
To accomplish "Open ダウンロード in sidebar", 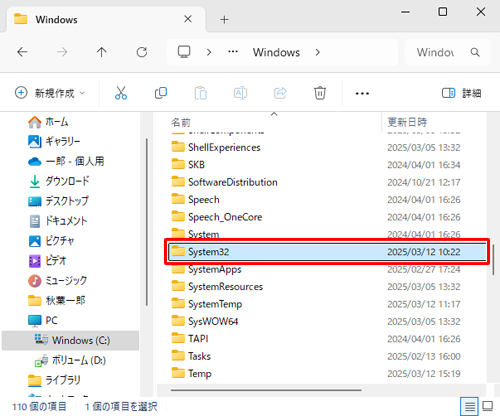I will coord(58,181).
